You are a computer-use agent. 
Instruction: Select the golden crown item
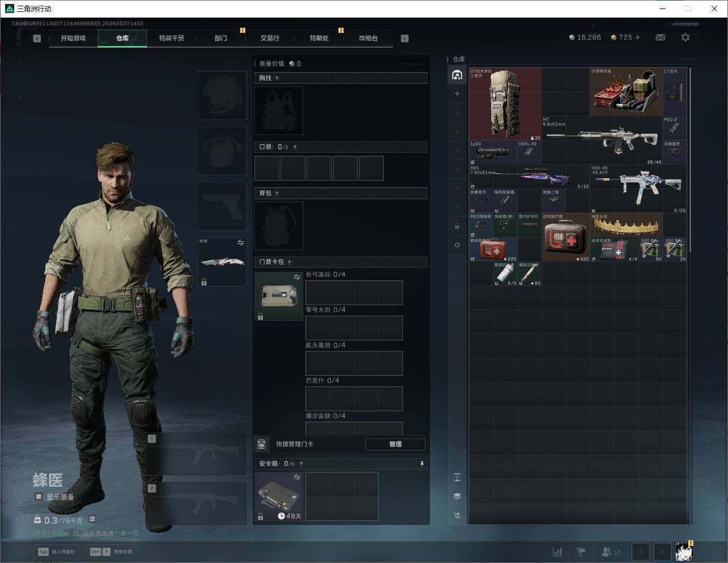[x=626, y=225]
